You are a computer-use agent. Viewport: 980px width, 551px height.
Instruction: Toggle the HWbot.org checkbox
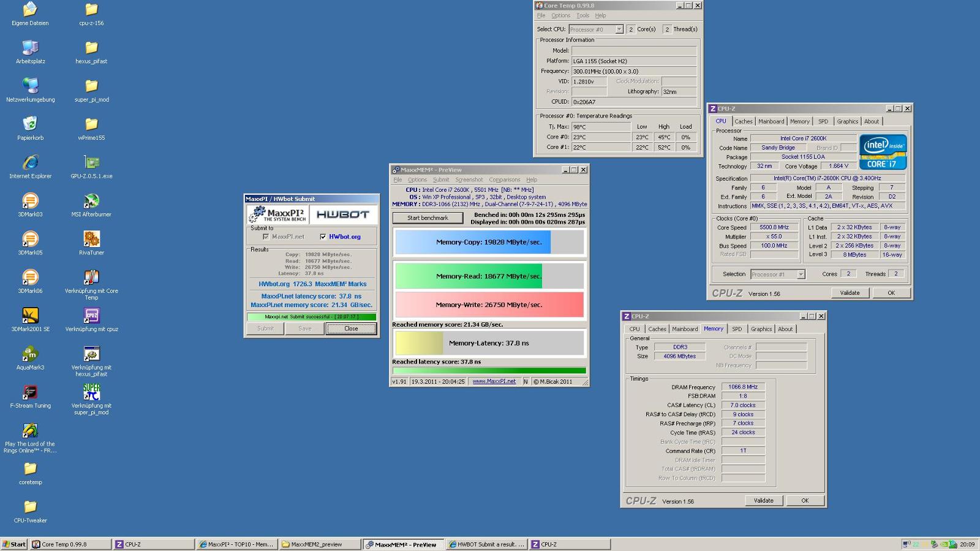click(323, 237)
